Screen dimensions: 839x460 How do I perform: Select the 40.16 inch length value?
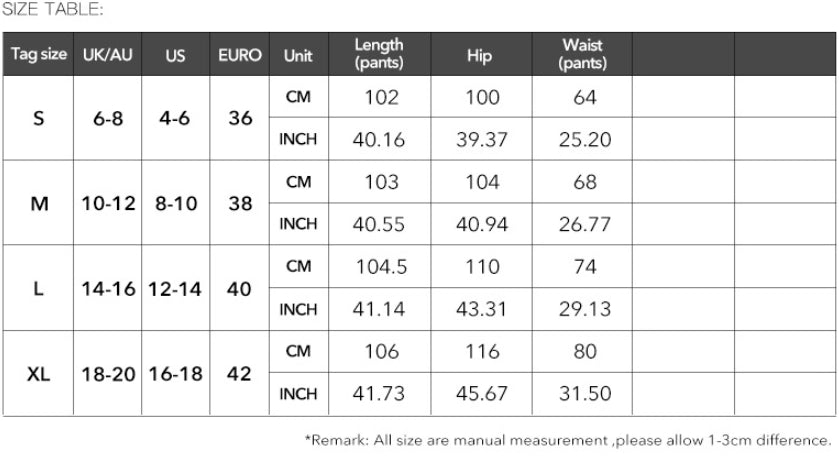click(379, 140)
